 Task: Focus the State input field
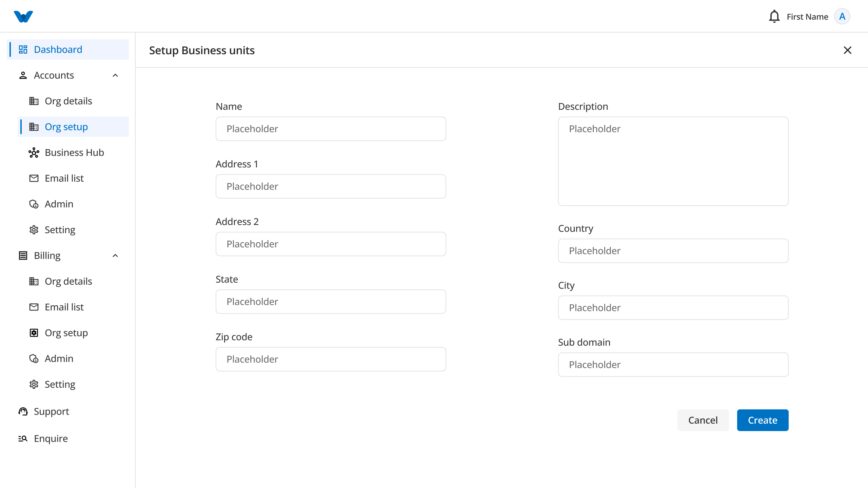click(331, 302)
